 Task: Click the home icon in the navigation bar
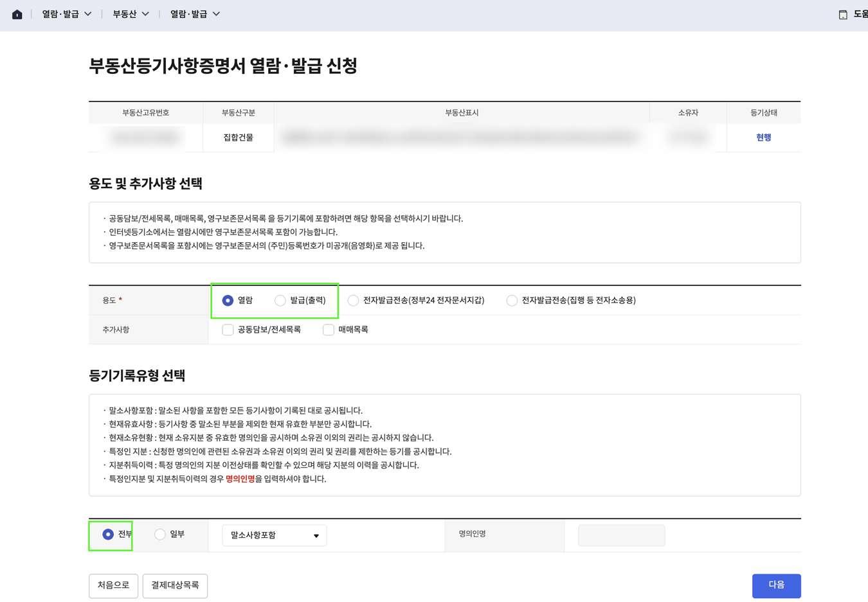(17, 13)
